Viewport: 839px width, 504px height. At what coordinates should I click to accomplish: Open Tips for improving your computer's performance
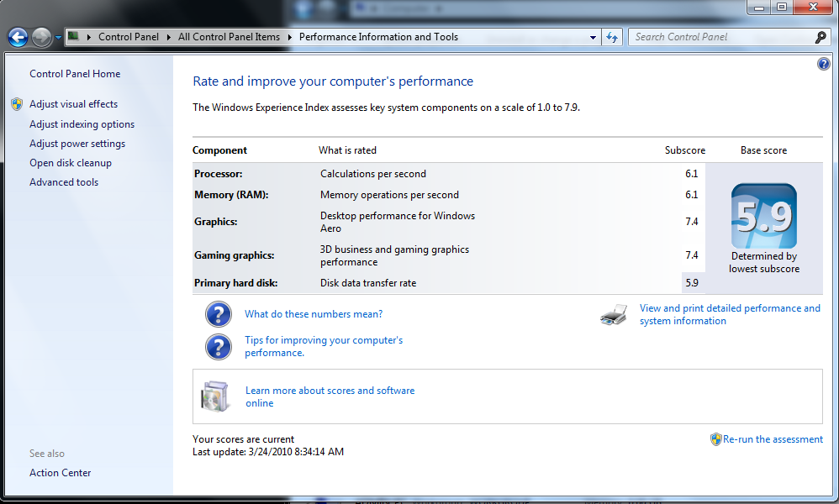point(324,346)
